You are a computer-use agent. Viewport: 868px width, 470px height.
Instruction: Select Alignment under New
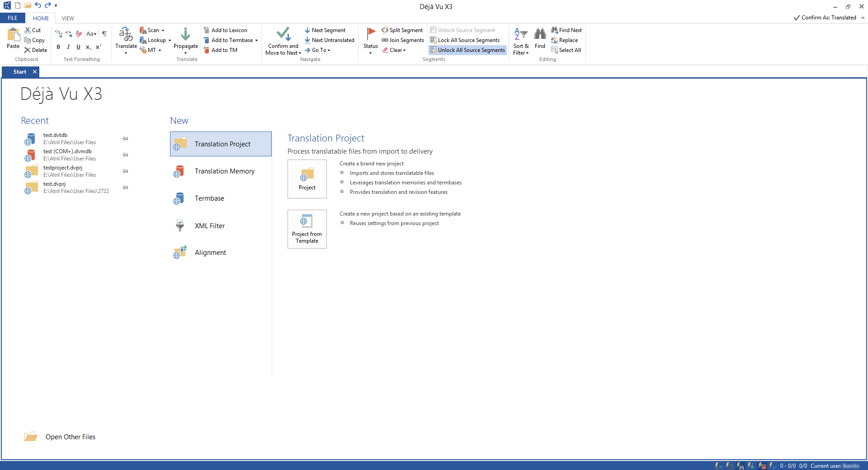pos(221,253)
